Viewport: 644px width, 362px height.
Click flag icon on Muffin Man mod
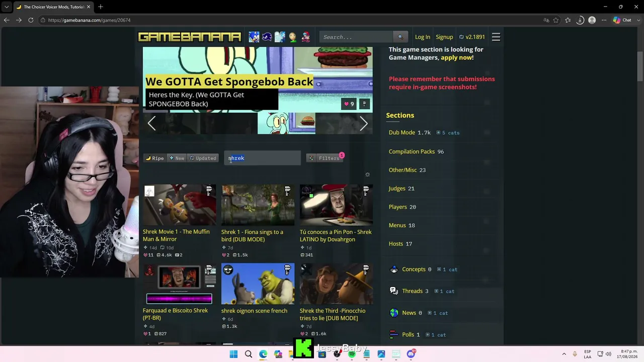point(209,190)
